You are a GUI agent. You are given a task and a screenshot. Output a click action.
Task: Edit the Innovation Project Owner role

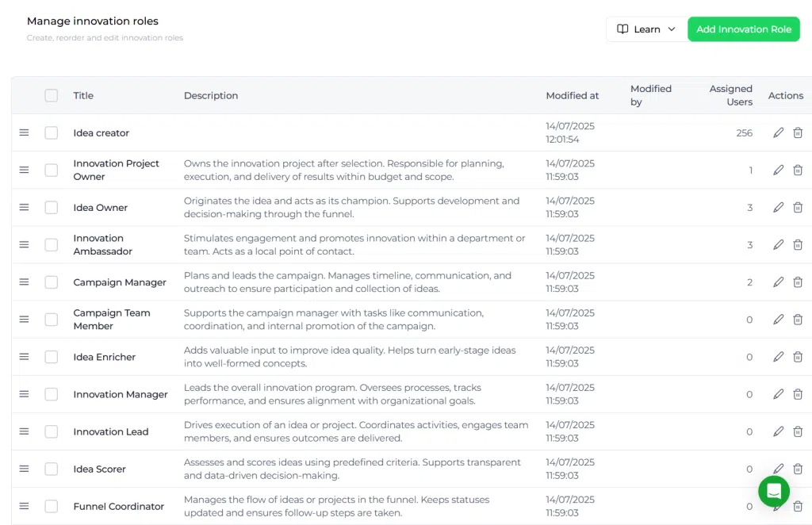point(779,170)
